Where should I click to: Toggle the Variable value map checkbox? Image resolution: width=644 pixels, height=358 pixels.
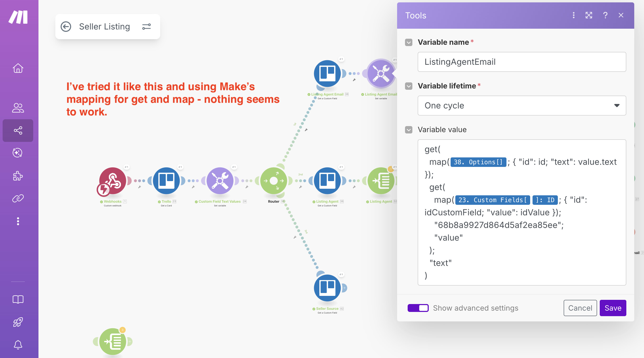click(x=409, y=130)
